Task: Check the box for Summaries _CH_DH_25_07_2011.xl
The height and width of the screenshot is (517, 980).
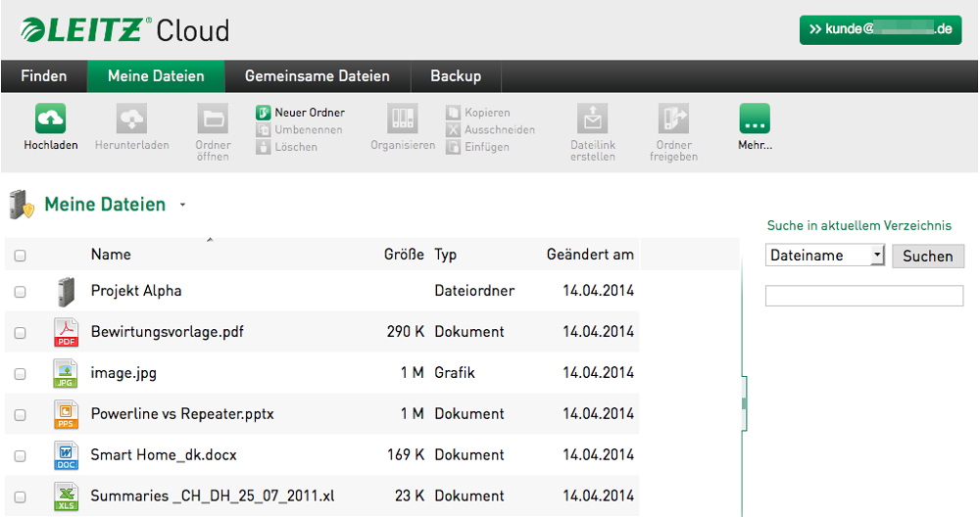Action: coord(20,497)
